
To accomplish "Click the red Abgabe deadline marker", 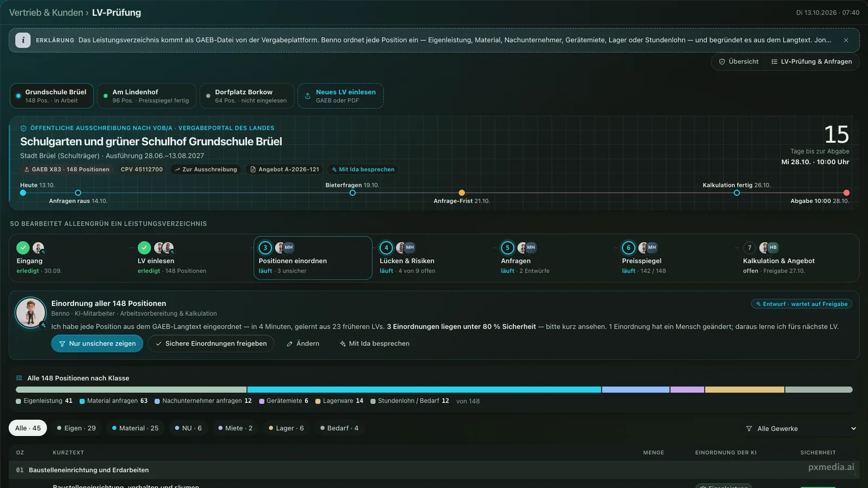I will [x=846, y=193].
